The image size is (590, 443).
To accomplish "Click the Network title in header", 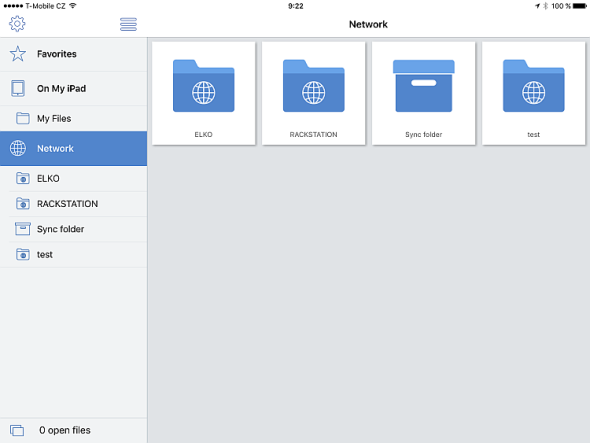I will click(368, 24).
